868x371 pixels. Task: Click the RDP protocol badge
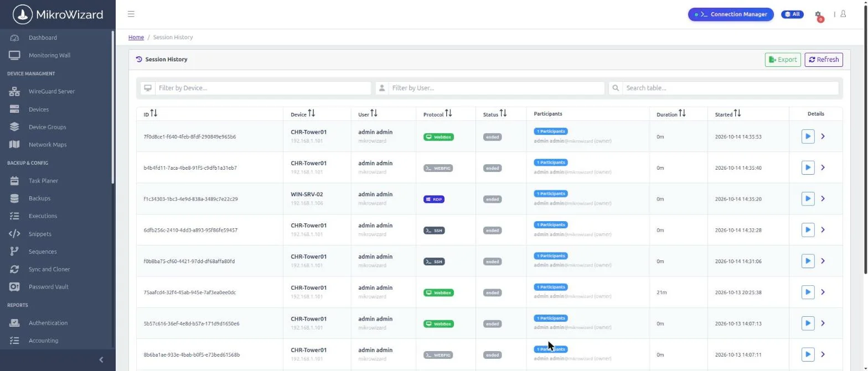point(434,199)
